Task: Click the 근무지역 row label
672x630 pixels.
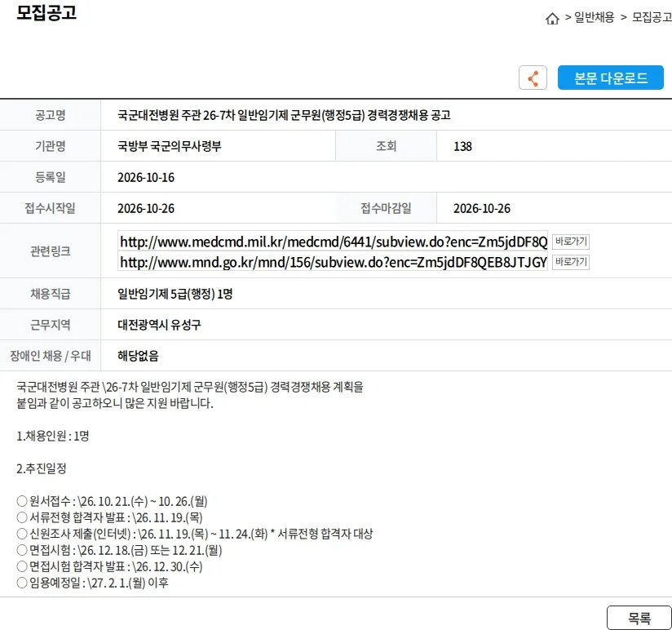Action: 50,325
